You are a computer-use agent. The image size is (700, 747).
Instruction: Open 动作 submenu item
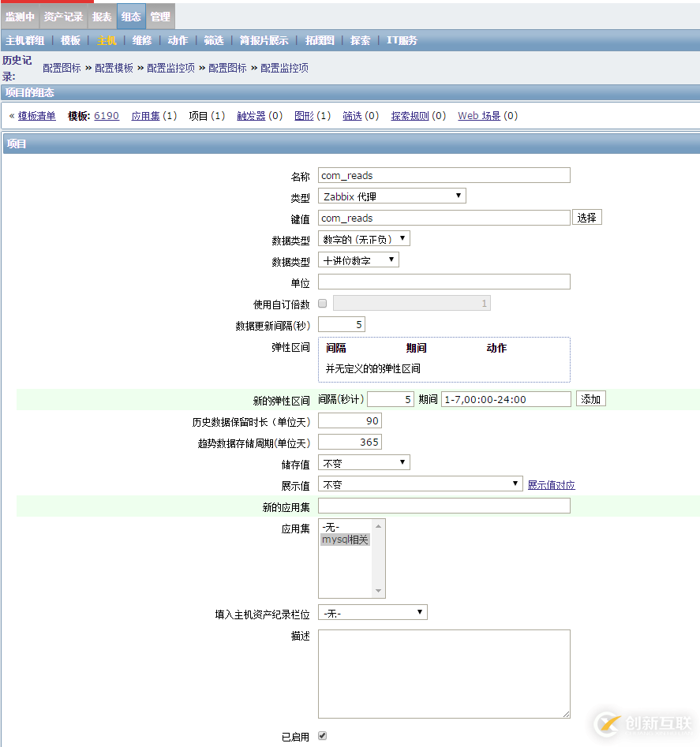point(178,40)
